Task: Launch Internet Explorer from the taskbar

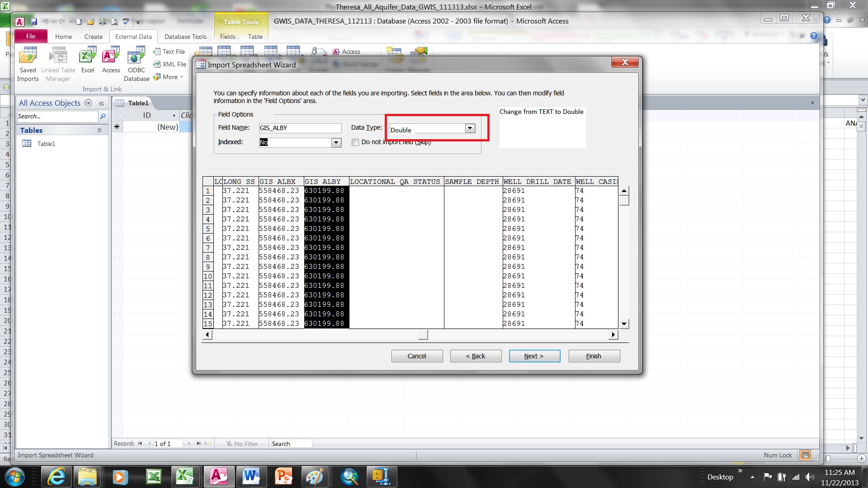Action: point(56,477)
